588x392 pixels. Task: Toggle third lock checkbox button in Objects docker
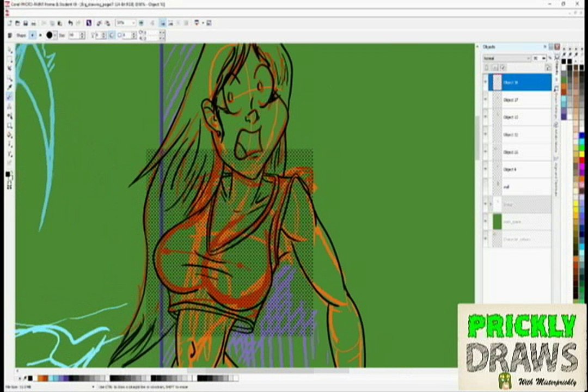click(503, 68)
